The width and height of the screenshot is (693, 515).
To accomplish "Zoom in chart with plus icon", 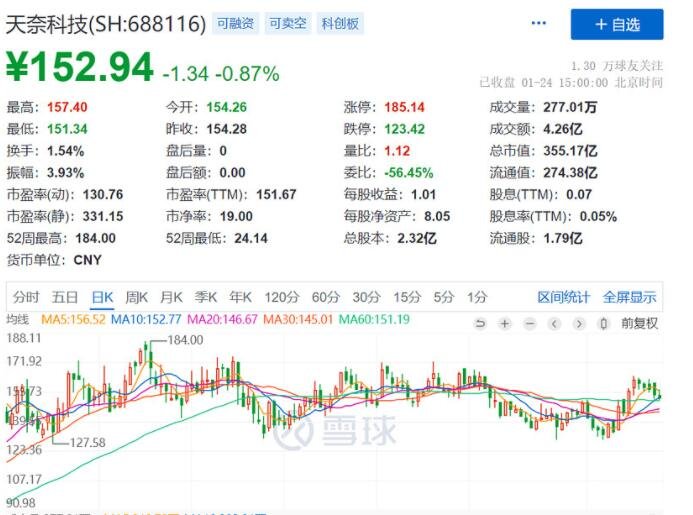I will (x=504, y=324).
